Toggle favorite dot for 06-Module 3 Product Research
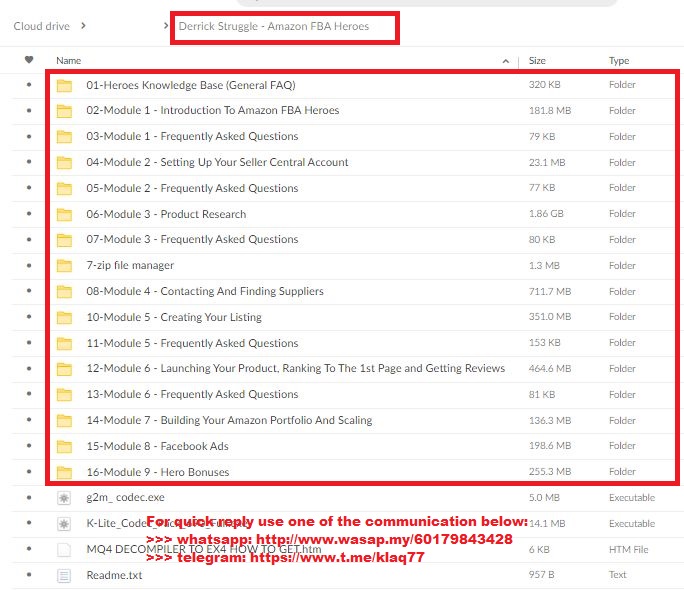This screenshot has height=590, width=684. click(x=29, y=214)
